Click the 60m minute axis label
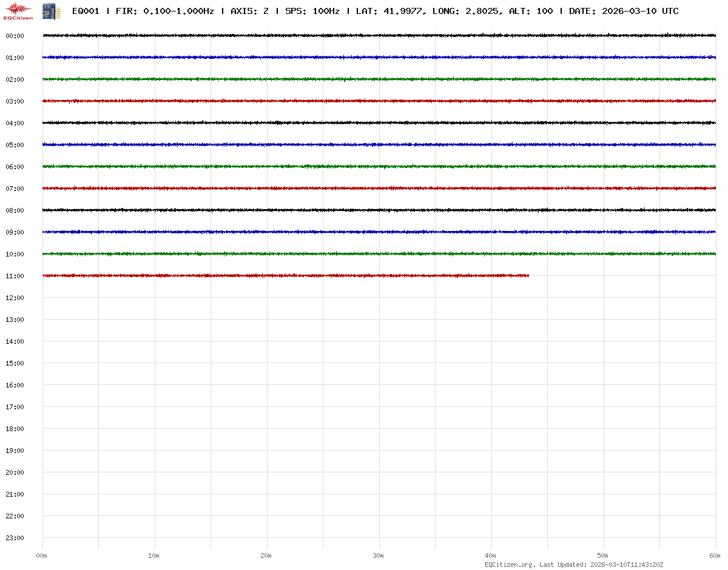This screenshot has width=728, height=570. pyautogui.click(x=715, y=555)
